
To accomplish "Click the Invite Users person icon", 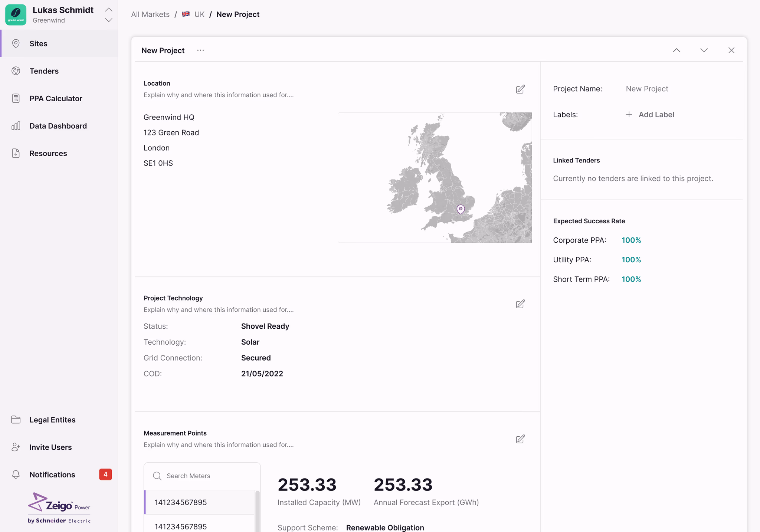I will click(x=16, y=447).
